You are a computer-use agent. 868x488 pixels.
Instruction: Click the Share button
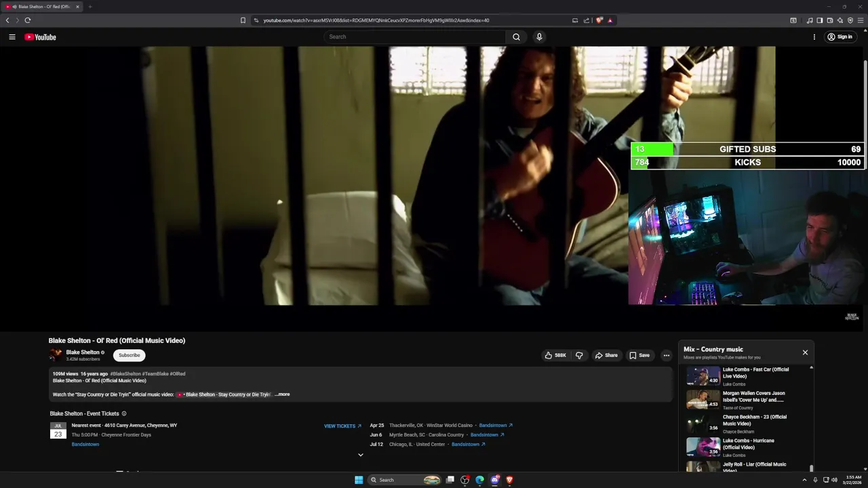606,355
